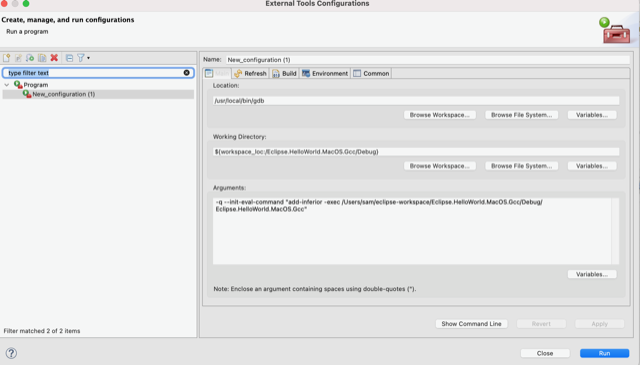640x365 pixels.
Task: Click Browse Workspace under Working Directory
Action: pyautogui.click(x=440, y=166)
